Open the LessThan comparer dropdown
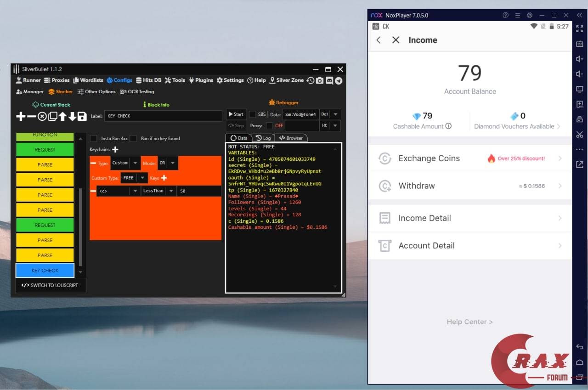 pos(158,191)
